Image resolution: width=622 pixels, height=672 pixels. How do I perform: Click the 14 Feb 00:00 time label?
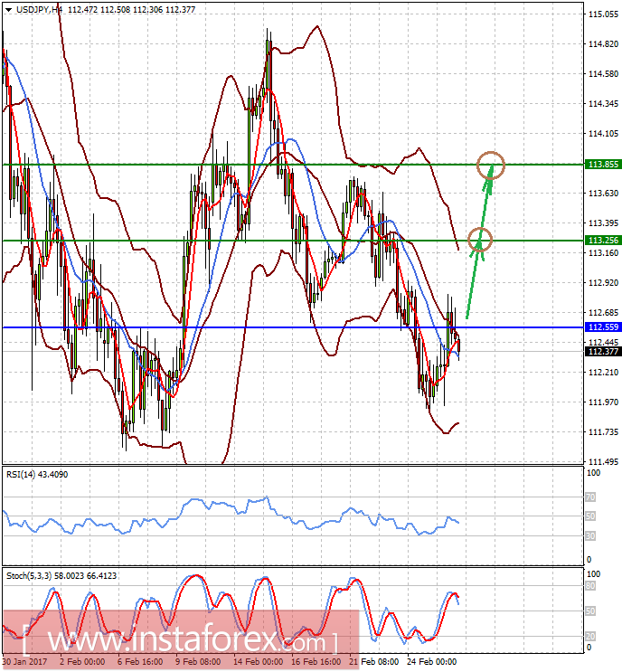pos(258,662)
